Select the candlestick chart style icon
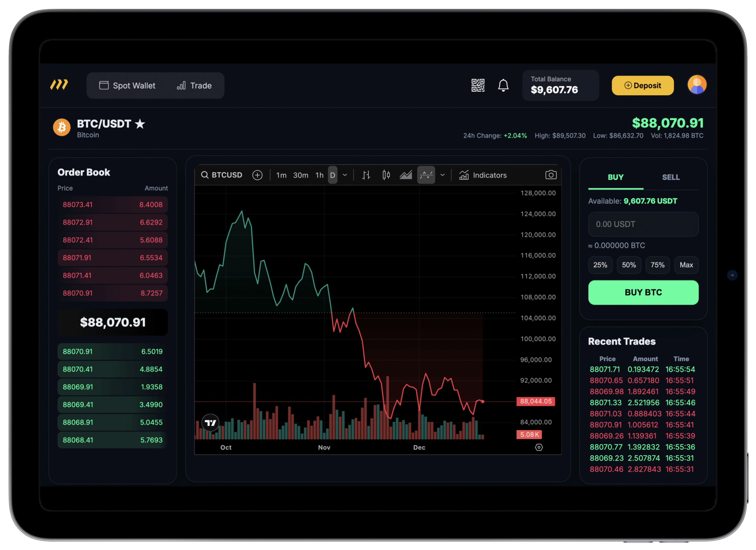 (386, 175)
